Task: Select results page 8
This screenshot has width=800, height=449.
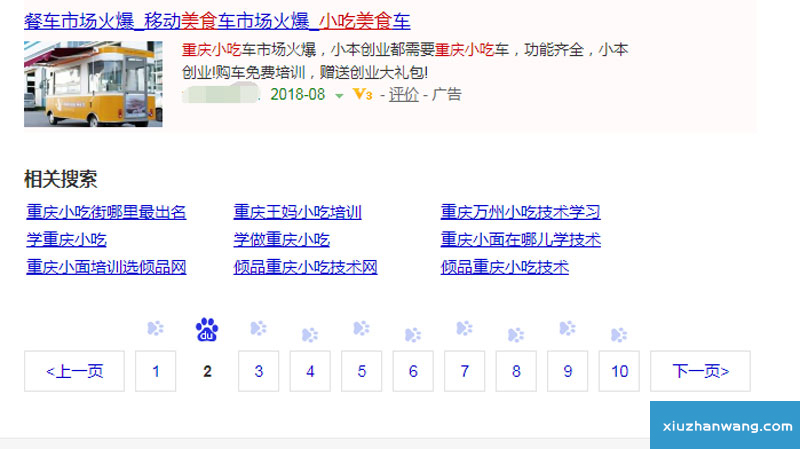Action: point(516,371)
